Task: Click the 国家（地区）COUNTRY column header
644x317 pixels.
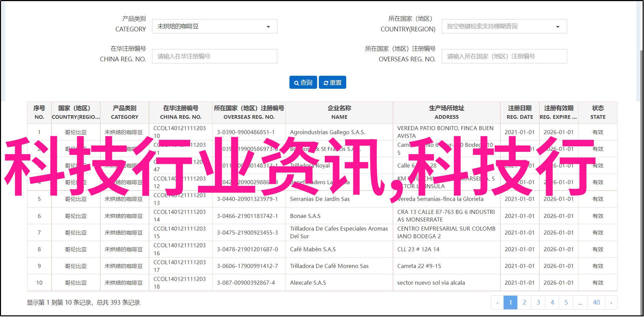Action: pyautogui.click(x=76, y=112)
